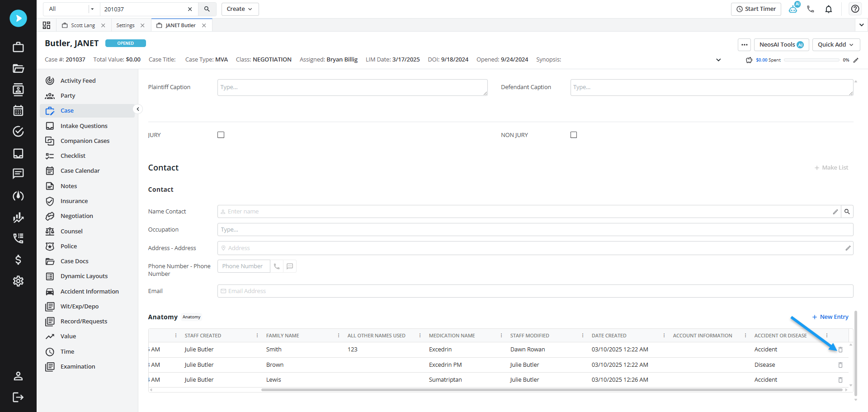
Task: Open Party section in case menu
Action: point(68,96)
